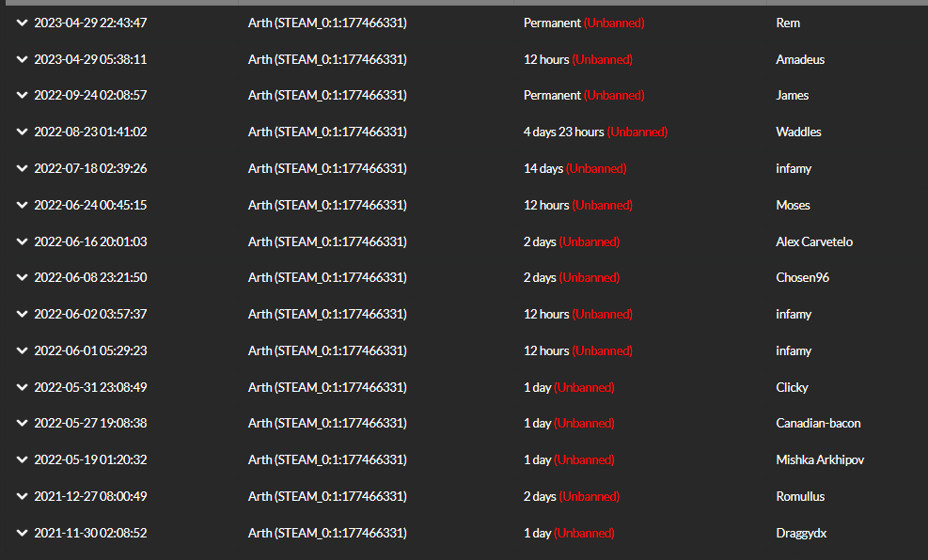Expand the 2022-06-16 20:01:03 entry arrow
Viewport: 928px width, 560px height.
coord(22,241)
